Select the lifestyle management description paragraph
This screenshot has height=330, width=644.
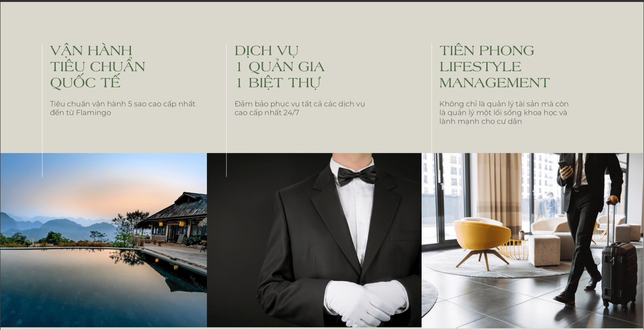504,112
